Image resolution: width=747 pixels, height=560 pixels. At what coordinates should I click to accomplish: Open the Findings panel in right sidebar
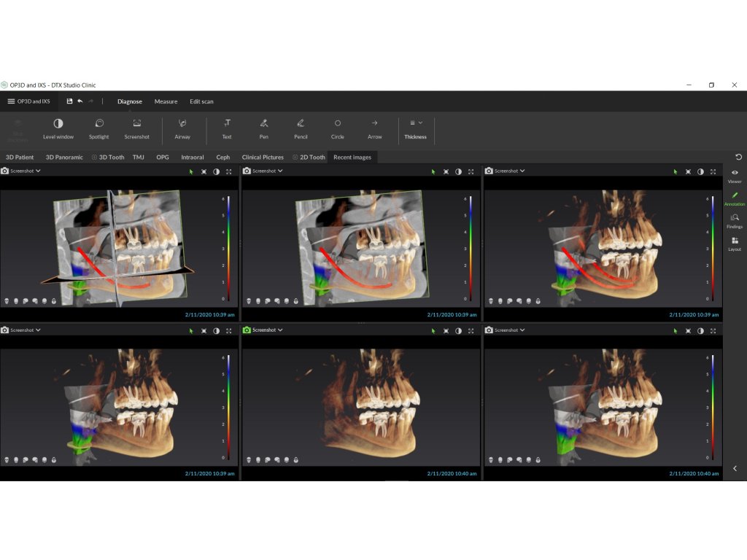(x=734, y=220)
